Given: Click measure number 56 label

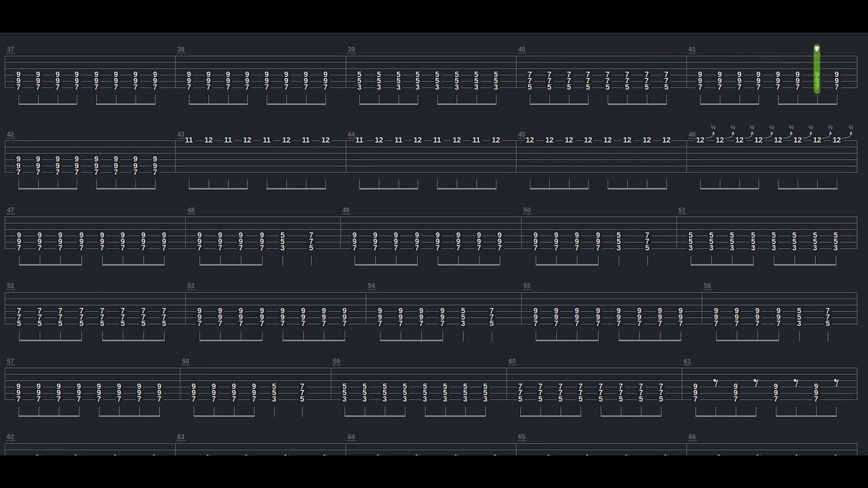Looking at the screenshot, I should (x=707, y=286).
